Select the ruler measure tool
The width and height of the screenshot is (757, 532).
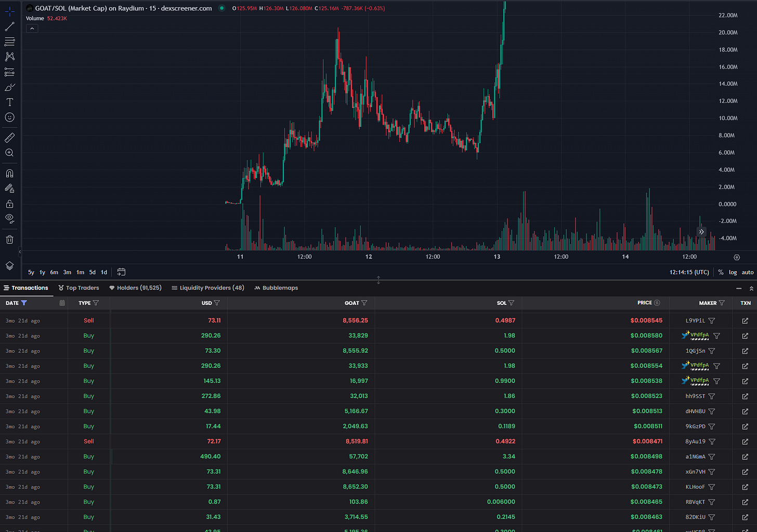click(9, 138)
